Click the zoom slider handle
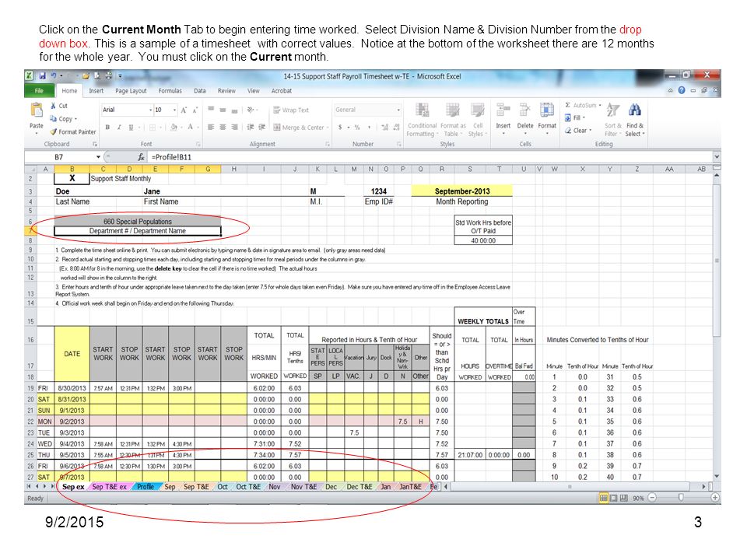 681,498
